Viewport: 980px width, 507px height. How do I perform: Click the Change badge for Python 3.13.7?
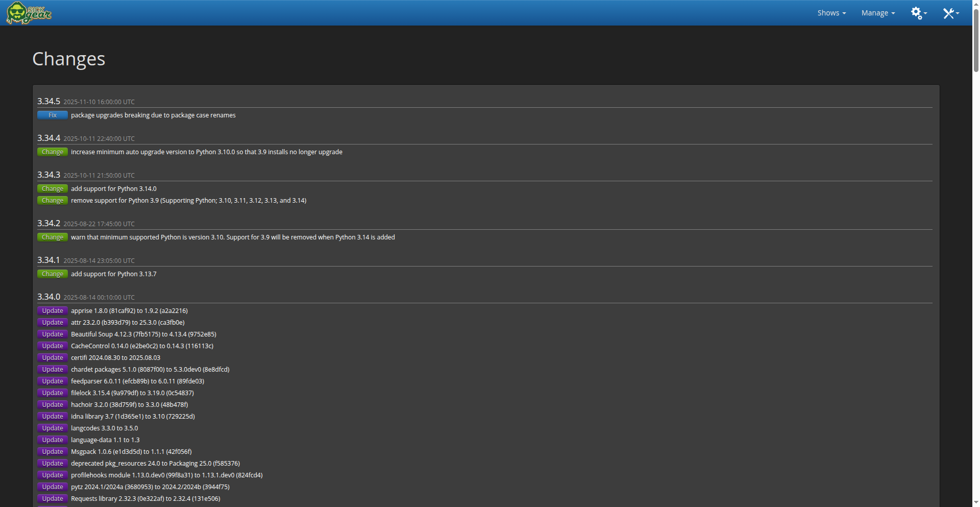click(x=53, y=274)
